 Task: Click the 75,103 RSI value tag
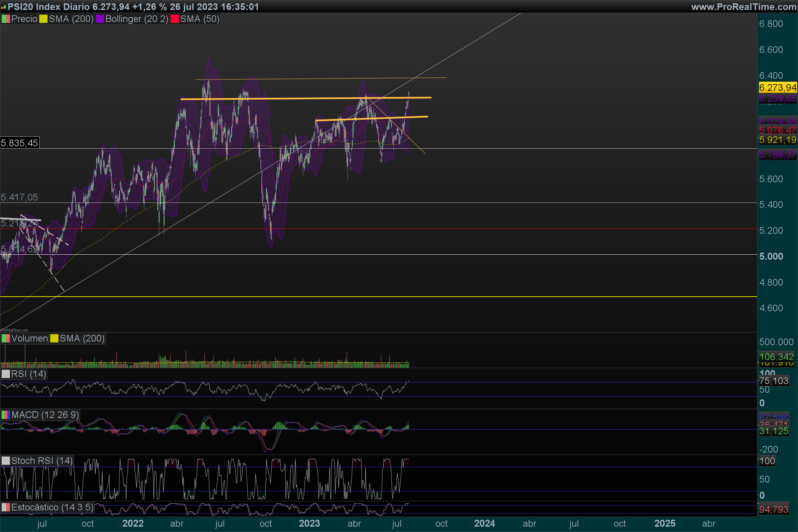(774, 381)
